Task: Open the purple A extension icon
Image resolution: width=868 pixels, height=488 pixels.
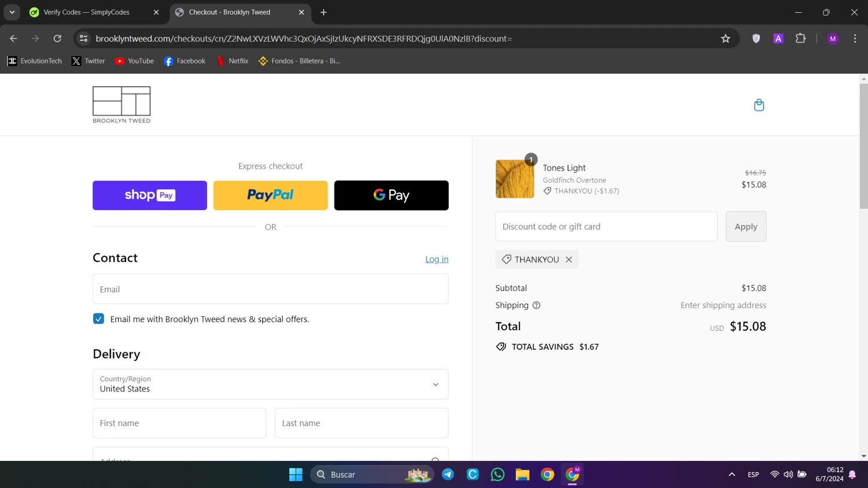Action: click(x=778, y=39)
